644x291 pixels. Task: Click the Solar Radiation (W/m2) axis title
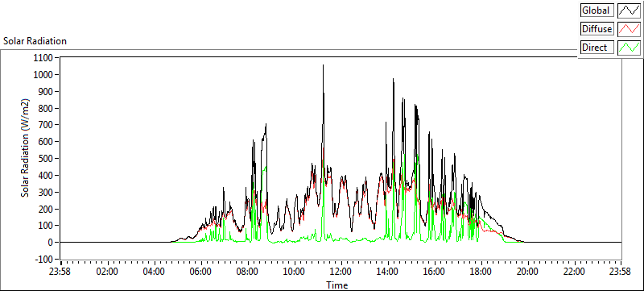26,148
